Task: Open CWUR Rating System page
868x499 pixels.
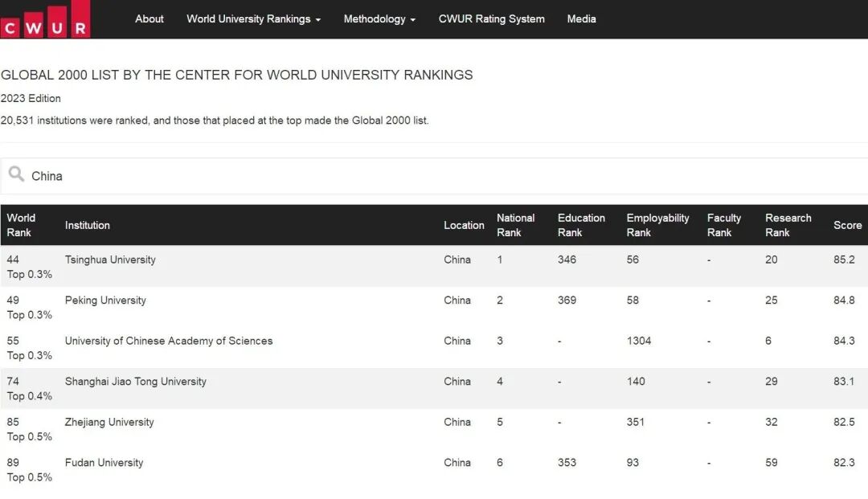Action: point(492,18)
